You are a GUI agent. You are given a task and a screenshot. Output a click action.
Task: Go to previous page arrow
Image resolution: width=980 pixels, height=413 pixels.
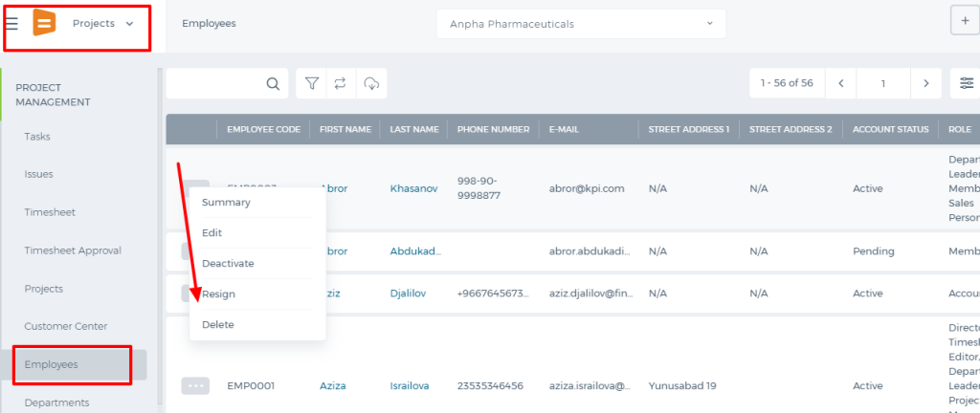[841, 83]
